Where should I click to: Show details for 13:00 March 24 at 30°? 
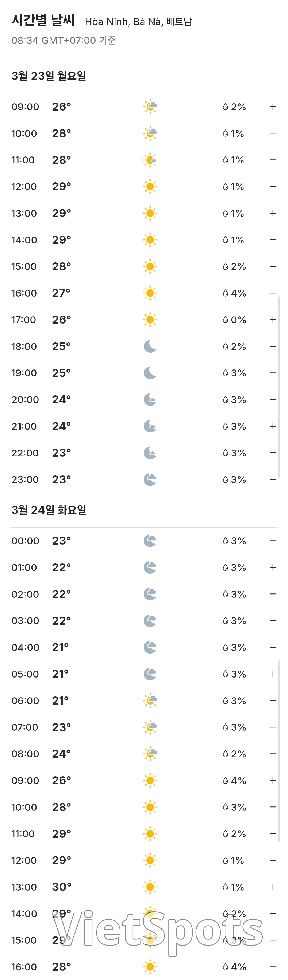273,887
